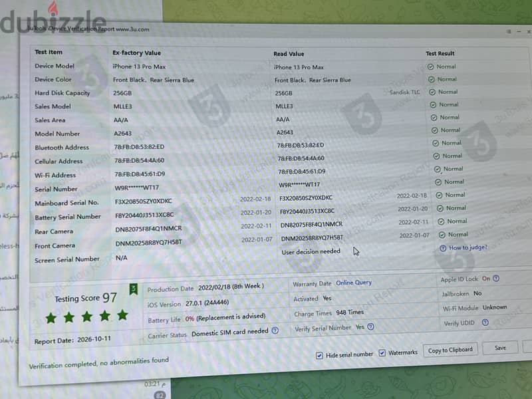Open the How to judge? link
This screenshot has height=399, width=532.
(468, 247)
